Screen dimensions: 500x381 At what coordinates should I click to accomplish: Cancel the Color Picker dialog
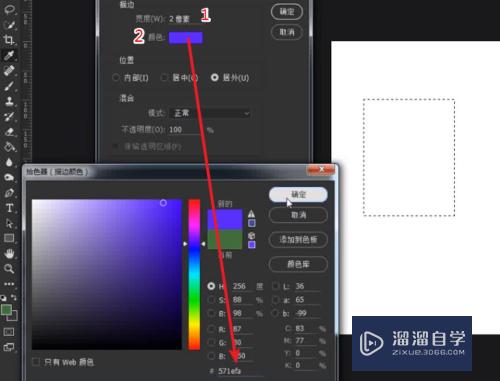[x=298, y=215]
